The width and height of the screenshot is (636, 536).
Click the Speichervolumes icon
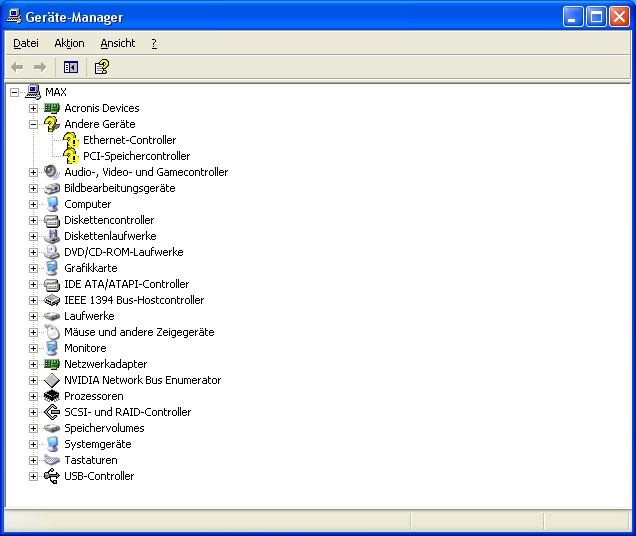point(52,428)
